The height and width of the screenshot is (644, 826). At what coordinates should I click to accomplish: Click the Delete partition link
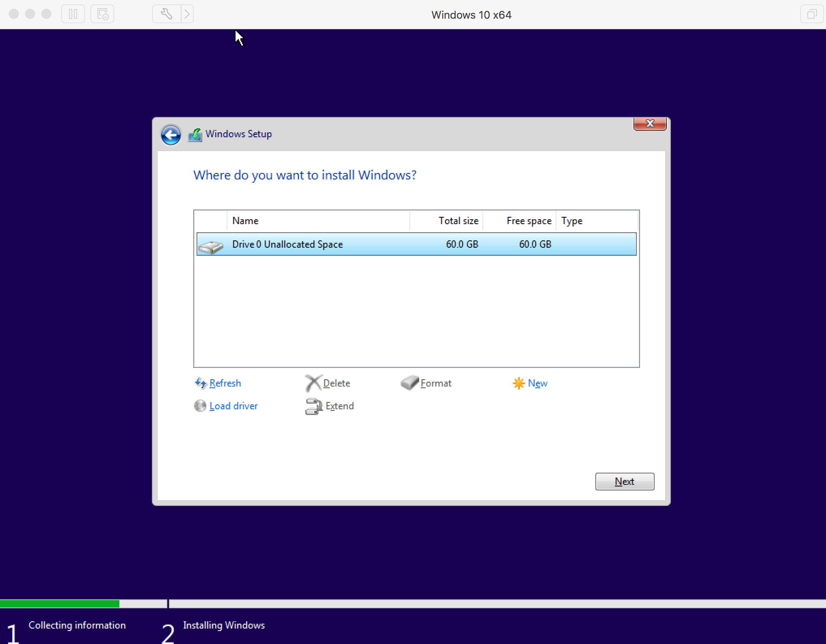[x=337, y=383]
